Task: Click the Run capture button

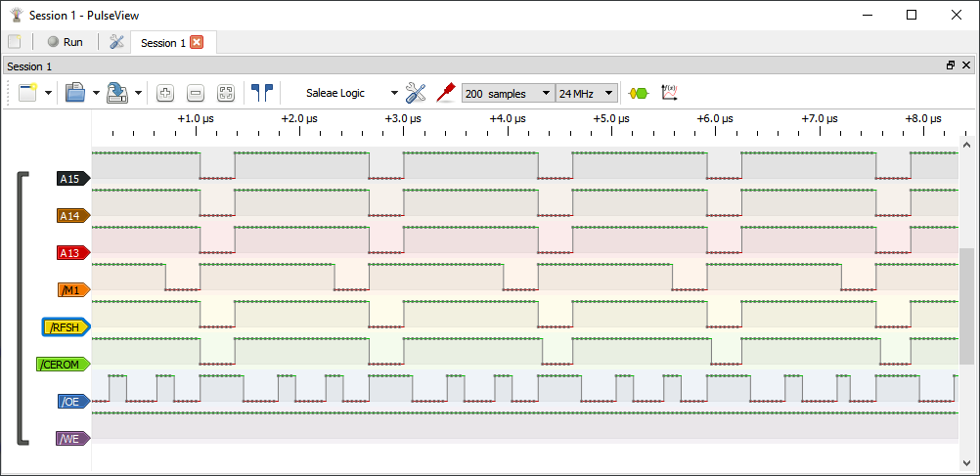Action: click(66, 42)
